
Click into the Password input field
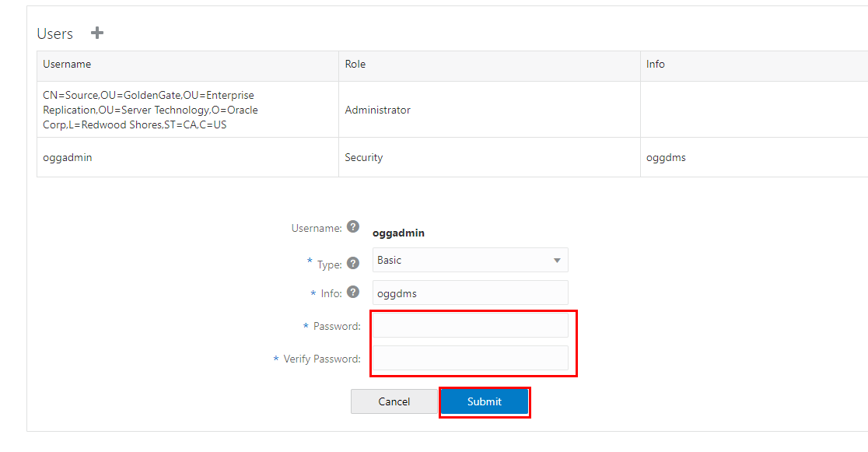click(470, 326)
